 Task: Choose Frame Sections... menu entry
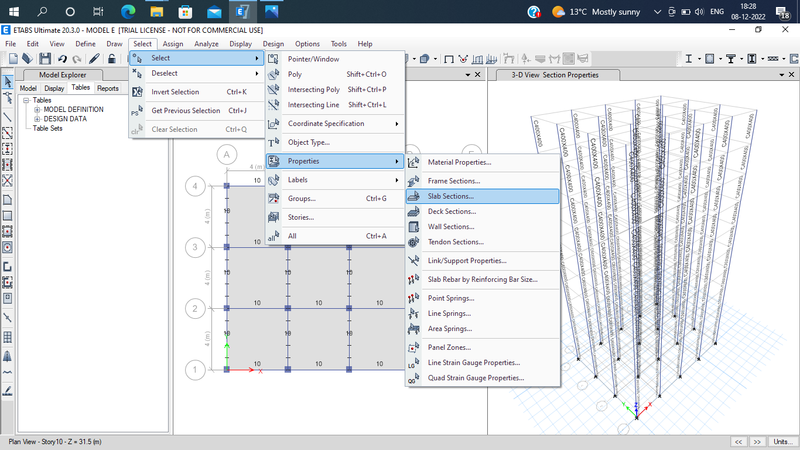pyautogui.click(x=483, y=181)
